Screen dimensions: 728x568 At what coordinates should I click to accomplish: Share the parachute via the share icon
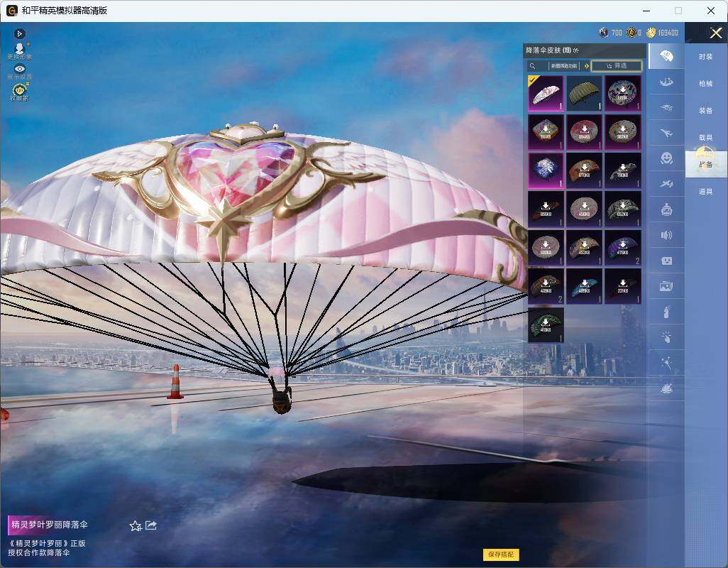pyautogui.click(x=151, y=525)
